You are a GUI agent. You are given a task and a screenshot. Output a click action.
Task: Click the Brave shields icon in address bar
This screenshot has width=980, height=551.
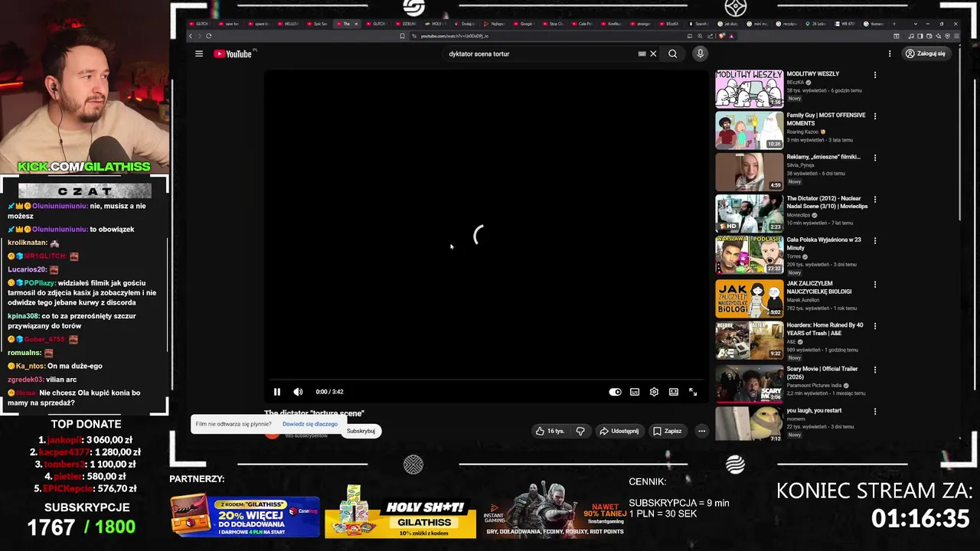coord(721,36)
